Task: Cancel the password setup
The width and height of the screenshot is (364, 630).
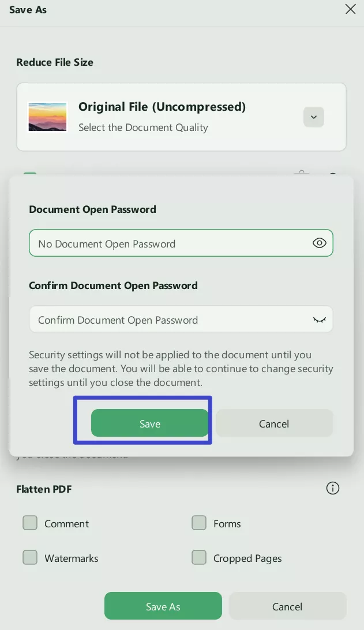Action: click(274, 423)
